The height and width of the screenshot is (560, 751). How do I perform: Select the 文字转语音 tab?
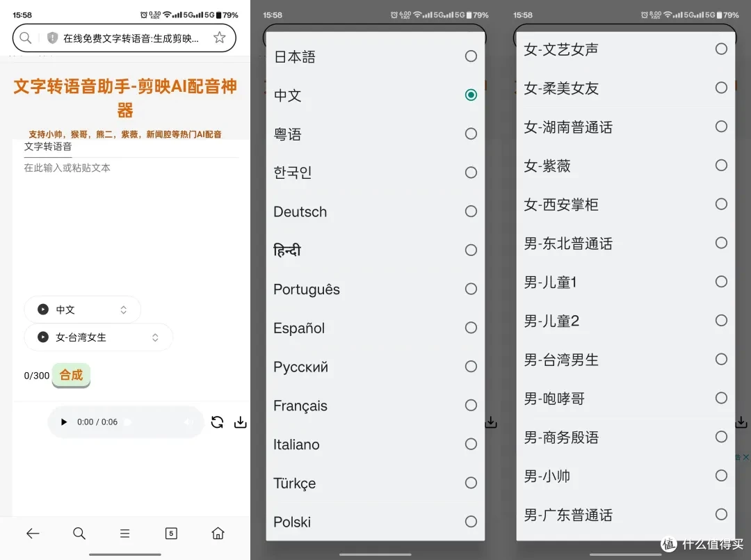(48, 147)
